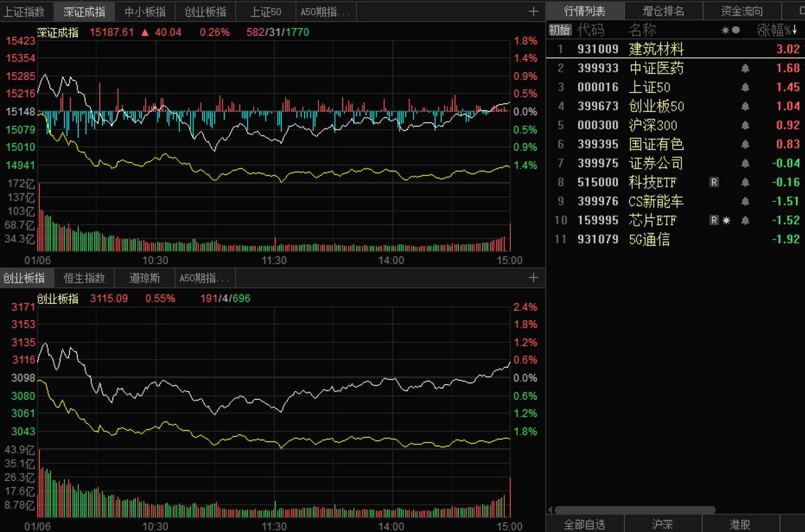Click the scrollbar left arrow under quote list

(x=550, y=510)
